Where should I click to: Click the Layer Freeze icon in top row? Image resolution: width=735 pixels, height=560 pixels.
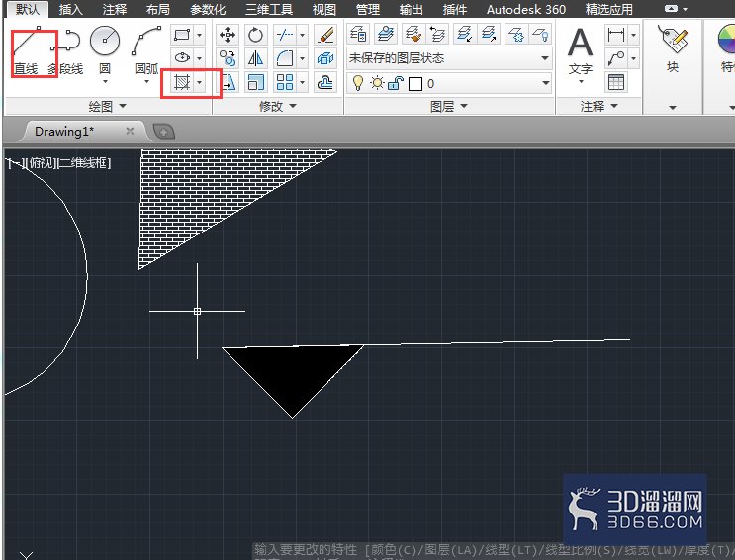[516, 34]
